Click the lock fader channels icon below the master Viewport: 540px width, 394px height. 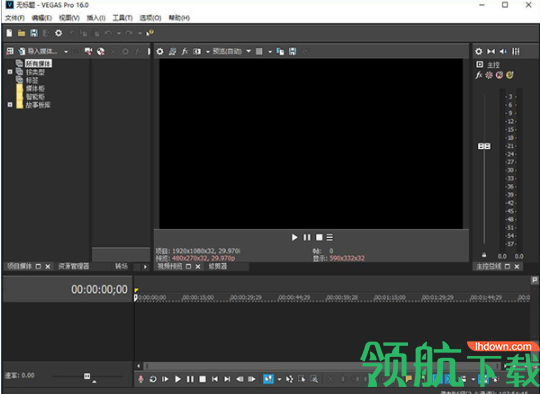(x=484, y=255)
